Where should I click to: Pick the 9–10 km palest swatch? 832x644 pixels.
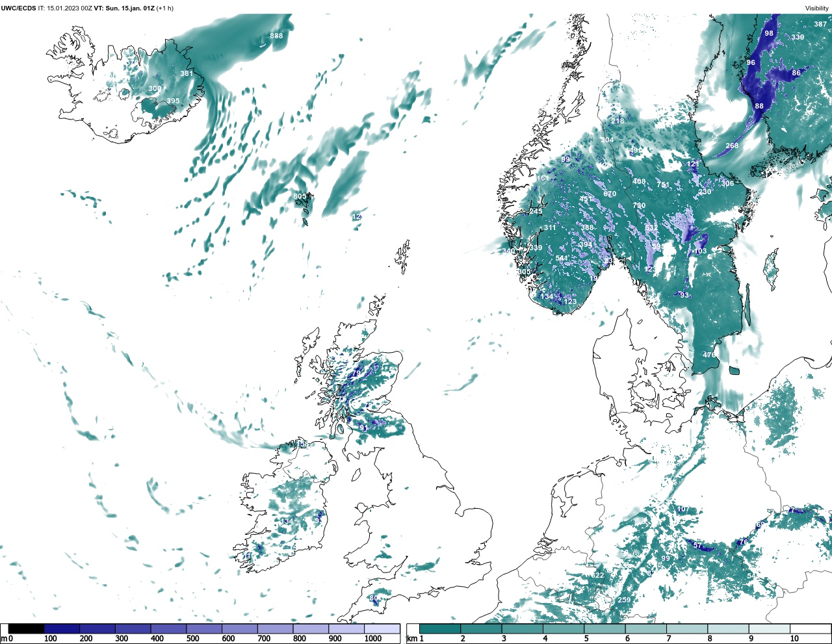[x=769, y=628]
